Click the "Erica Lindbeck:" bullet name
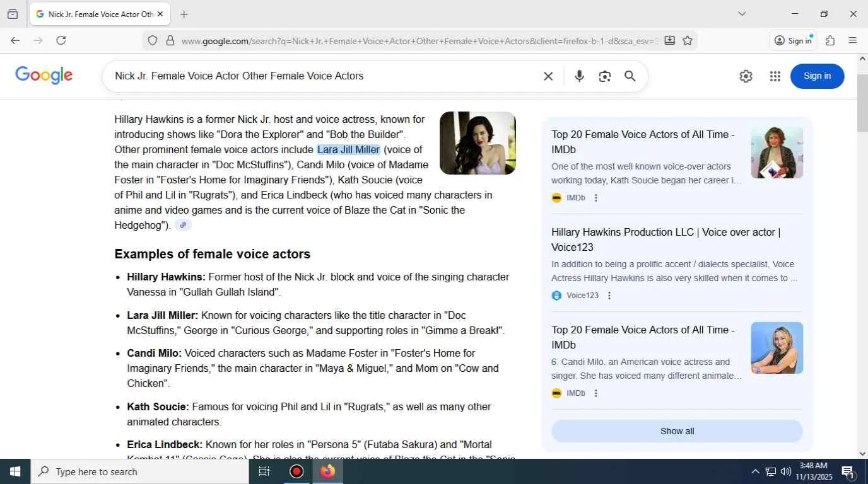This screenshot has width=868, height=484. [165, 445]
